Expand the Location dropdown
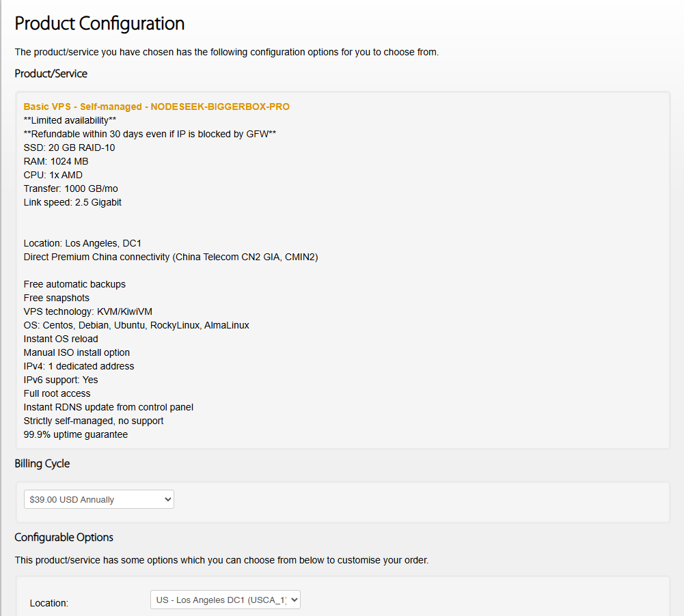 click(225, 600)
